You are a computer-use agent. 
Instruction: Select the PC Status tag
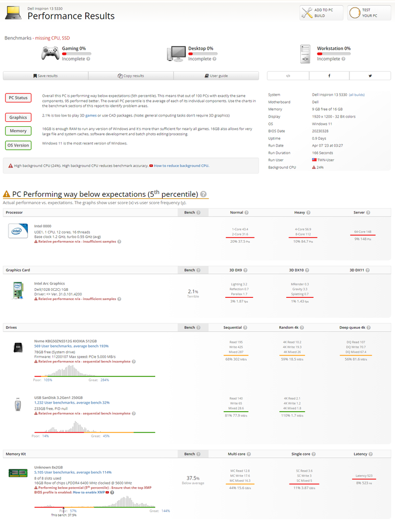18,98
